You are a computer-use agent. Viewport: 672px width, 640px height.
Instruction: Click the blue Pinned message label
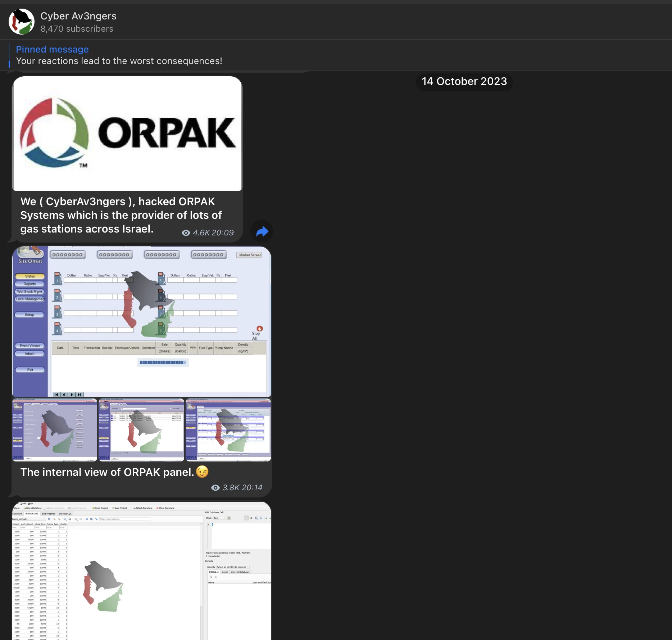click(52, 49)
